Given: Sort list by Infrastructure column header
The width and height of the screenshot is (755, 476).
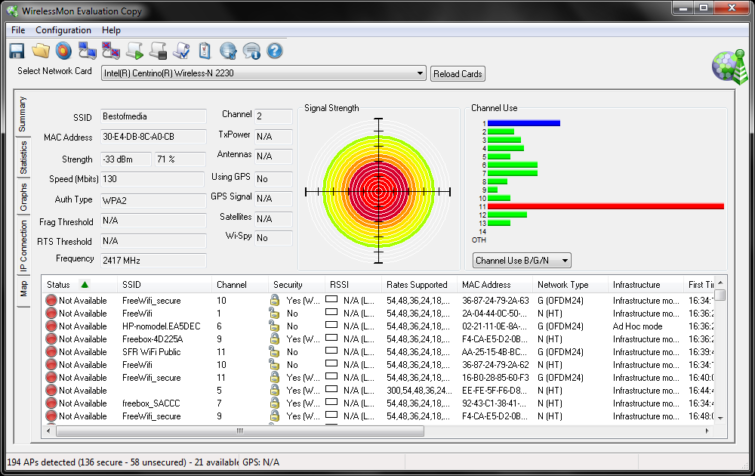Looking at the screenshot, I should (x=645, y=284).
